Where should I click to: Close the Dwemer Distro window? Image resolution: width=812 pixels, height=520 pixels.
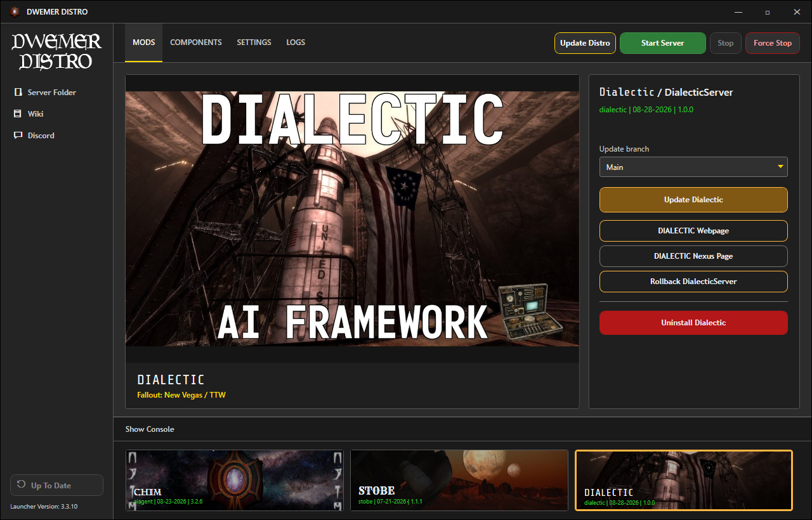tap(797, 11)
